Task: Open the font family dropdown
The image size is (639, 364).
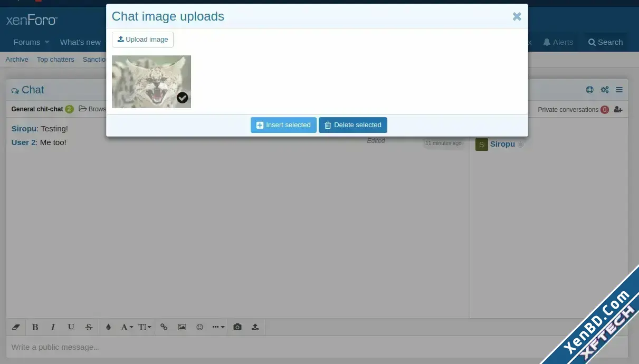Action: 127,327
